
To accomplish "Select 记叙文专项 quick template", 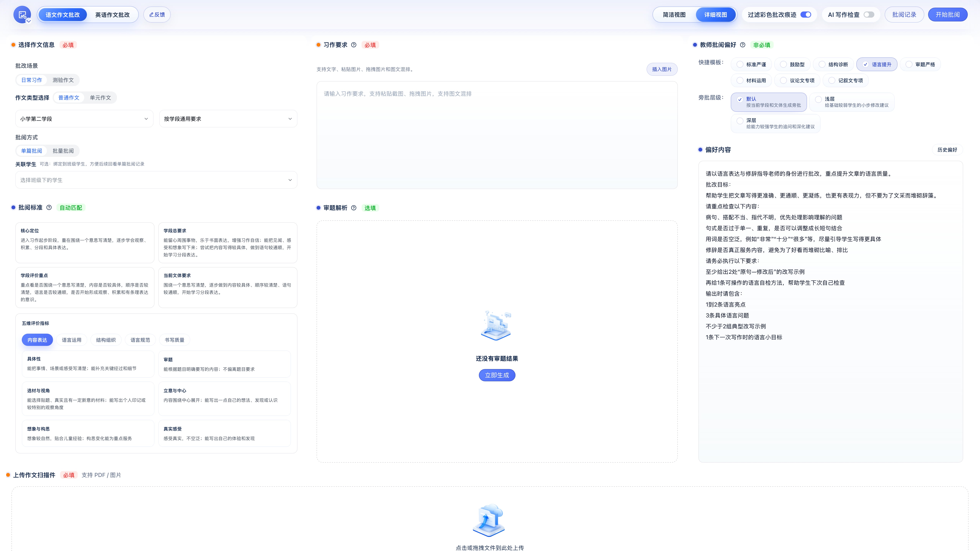I will coord(846,80).
